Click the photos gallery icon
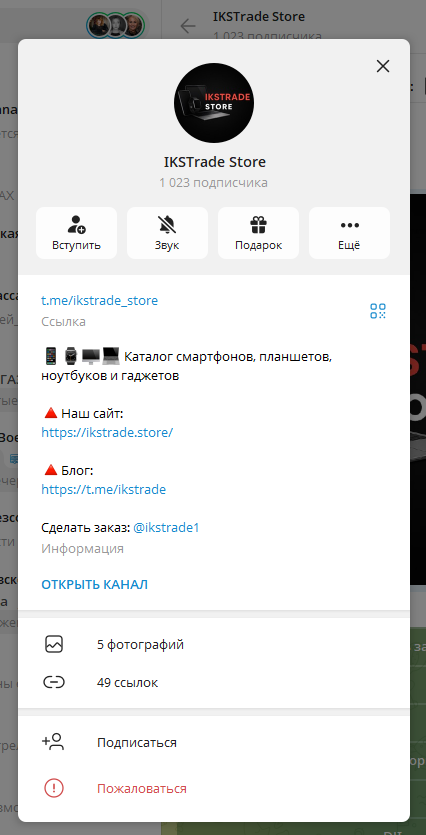 point(54,645)
